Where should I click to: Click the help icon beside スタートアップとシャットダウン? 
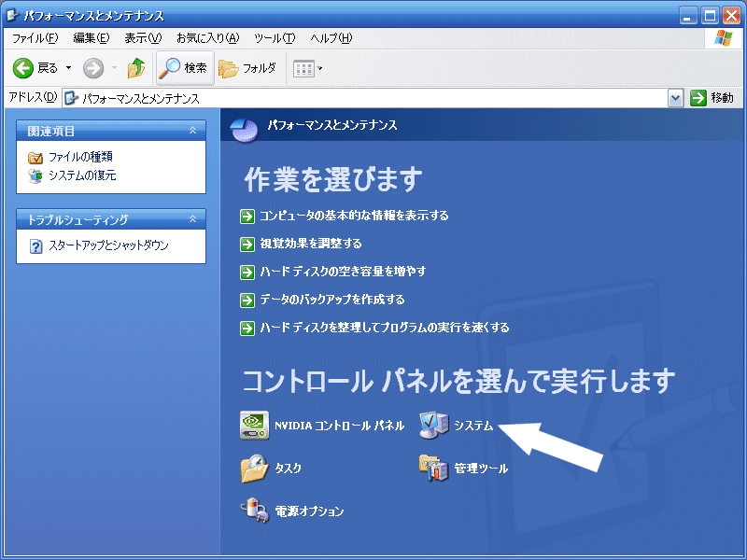(x=35, y=245)
